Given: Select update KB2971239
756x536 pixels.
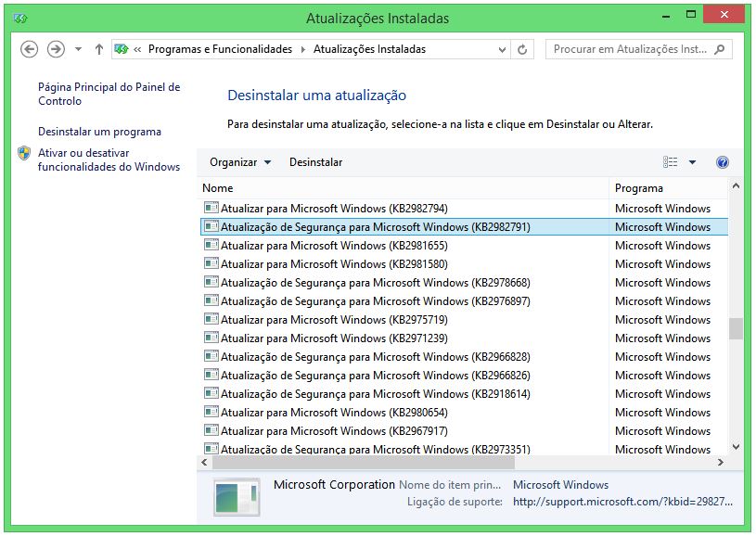Looking at the screenshot, I should [x=464, y=338].
